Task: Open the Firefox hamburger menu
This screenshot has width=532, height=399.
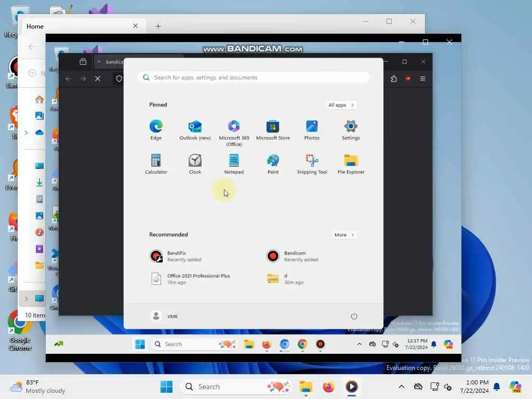Action: (x=423, y=79)
